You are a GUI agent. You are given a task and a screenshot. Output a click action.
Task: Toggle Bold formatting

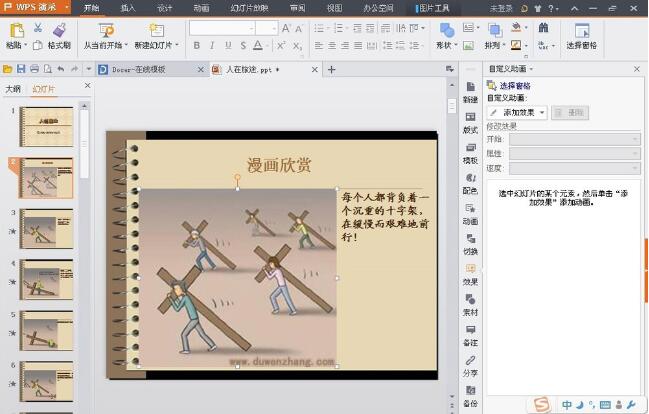[x=197, y=45]
